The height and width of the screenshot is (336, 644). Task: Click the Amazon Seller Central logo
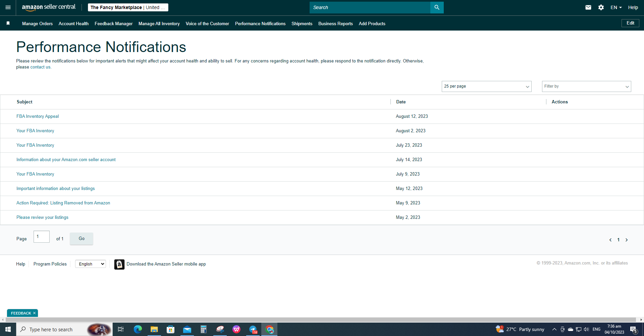pyautogui.click(x=49, y=7)
